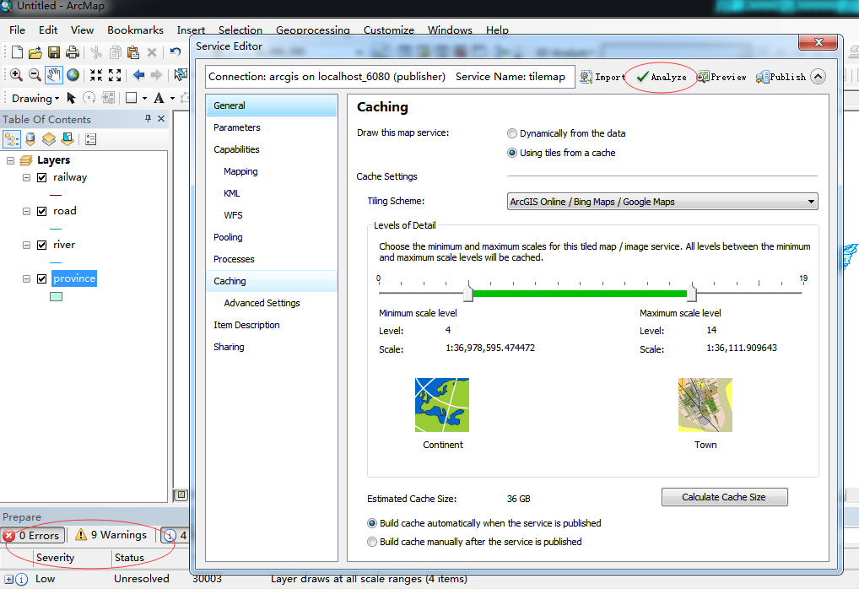Select the Zoom Out tool
859x616 pixels.
click(35, 75)
